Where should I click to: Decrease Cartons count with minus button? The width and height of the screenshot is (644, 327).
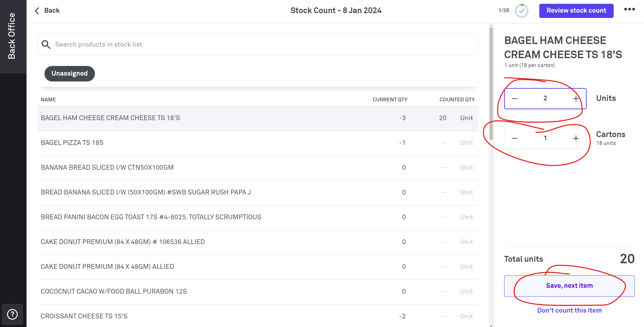point(515,138)
